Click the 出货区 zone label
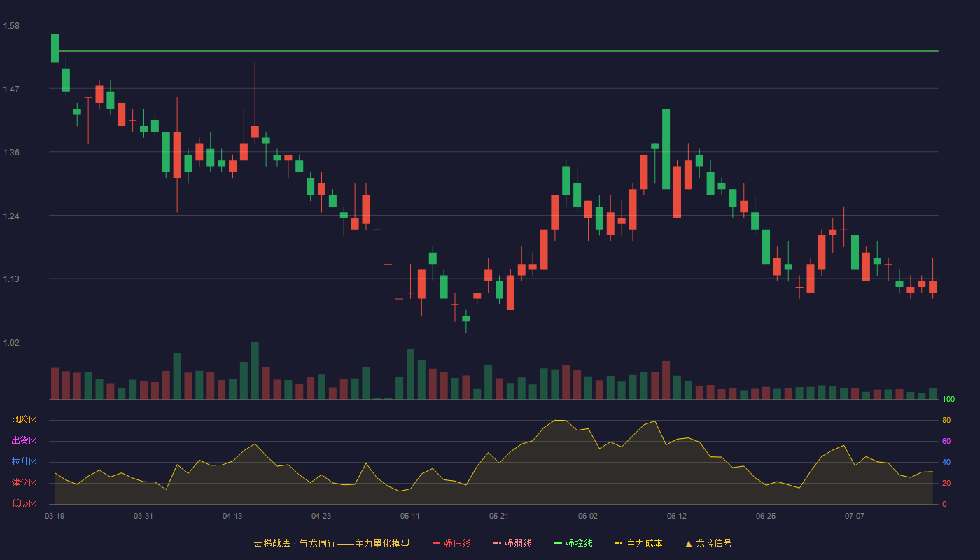The height and width of the screenshot is (560, 980). 24,441
